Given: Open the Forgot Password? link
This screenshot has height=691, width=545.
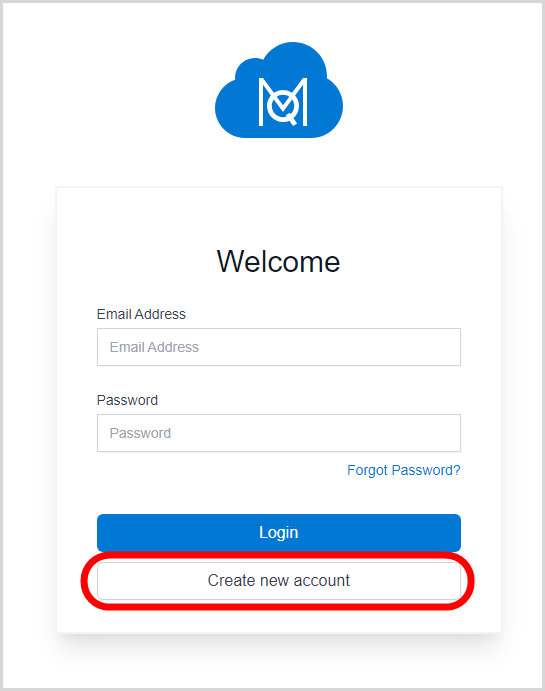Looking at the screenshot, I should [404, 470].
